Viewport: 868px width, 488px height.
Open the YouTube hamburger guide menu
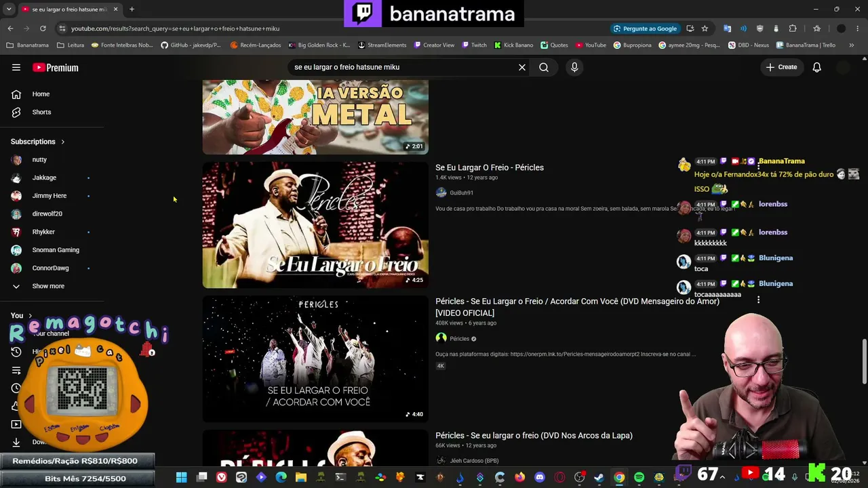click(x=16, y=67)
